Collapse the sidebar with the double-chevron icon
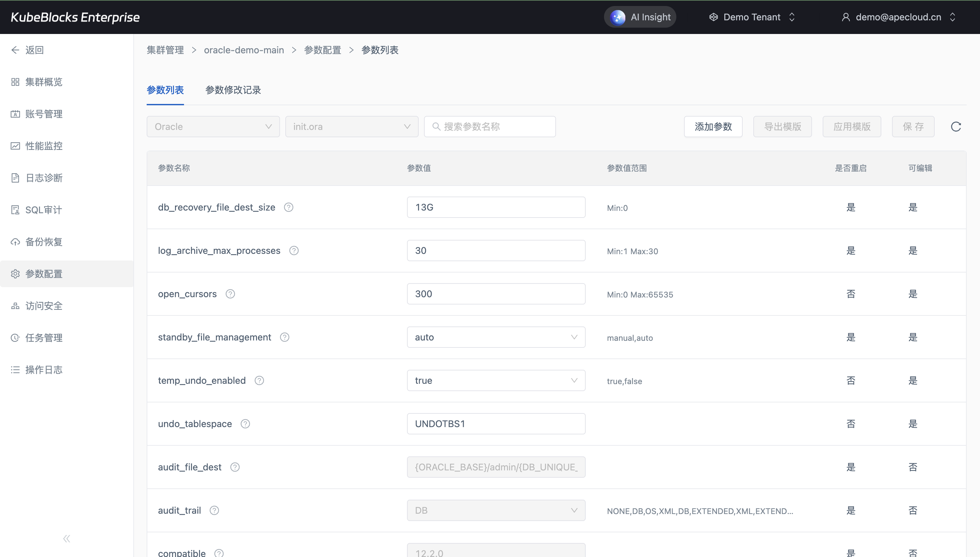 tap(67, 539)
